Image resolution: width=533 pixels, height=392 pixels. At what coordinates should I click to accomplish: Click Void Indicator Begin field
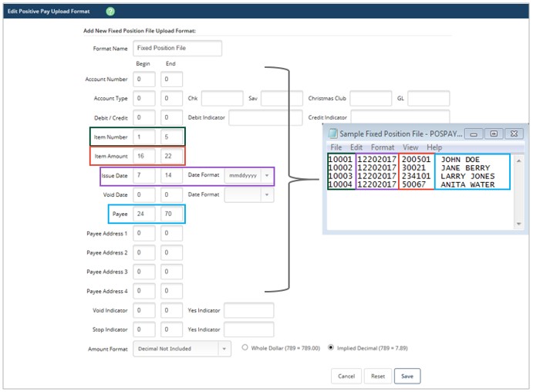[x=144, y=310]
